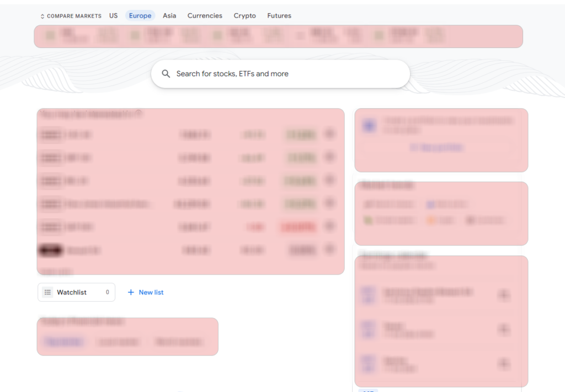This screenshot has height=392, width=565.
Task: Click the New list link
Action: (x=151, y=292)
